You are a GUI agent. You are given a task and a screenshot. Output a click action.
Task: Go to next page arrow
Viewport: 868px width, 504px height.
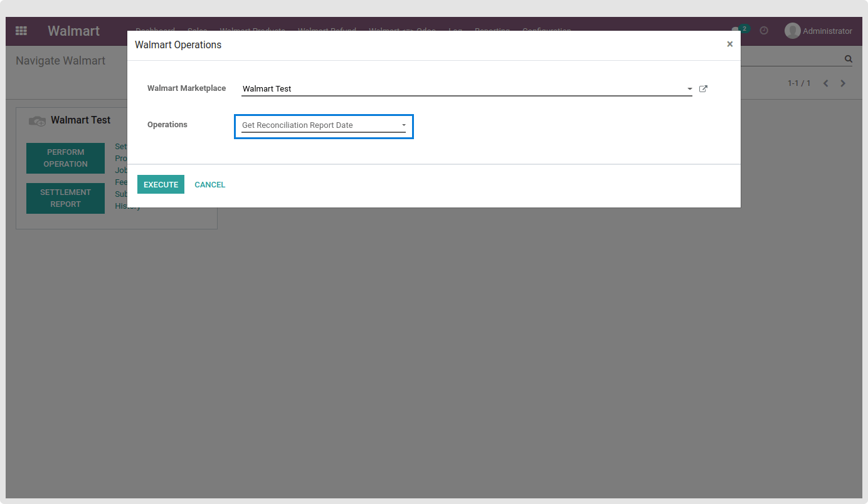[x=843, y=83]
